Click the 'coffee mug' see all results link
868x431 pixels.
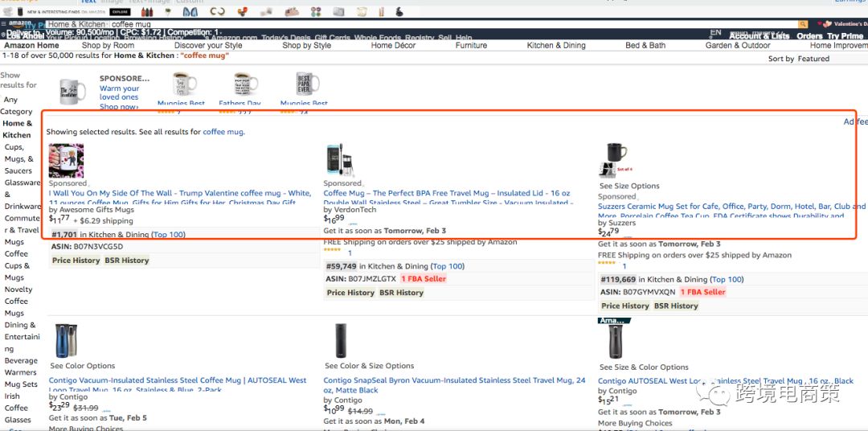223,132
